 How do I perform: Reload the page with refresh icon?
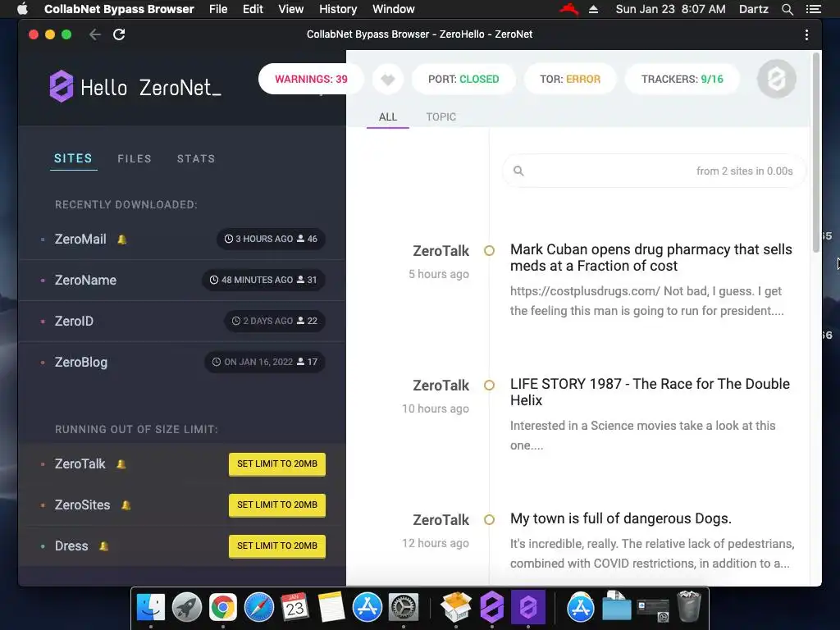click(119, 34)
